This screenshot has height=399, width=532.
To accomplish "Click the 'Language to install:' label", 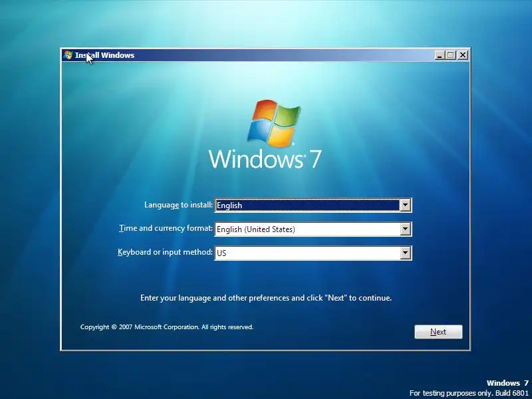I will (178, 205).
